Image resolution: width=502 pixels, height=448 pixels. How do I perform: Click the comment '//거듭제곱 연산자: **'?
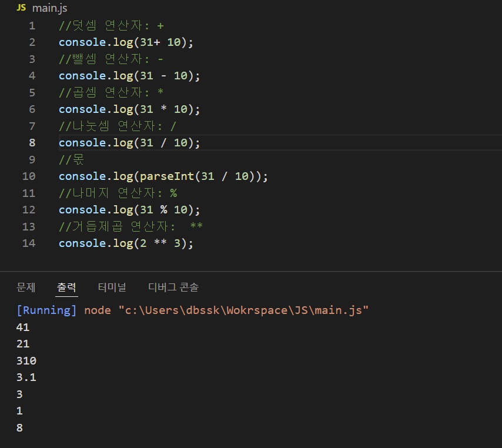tap(130, 226)
